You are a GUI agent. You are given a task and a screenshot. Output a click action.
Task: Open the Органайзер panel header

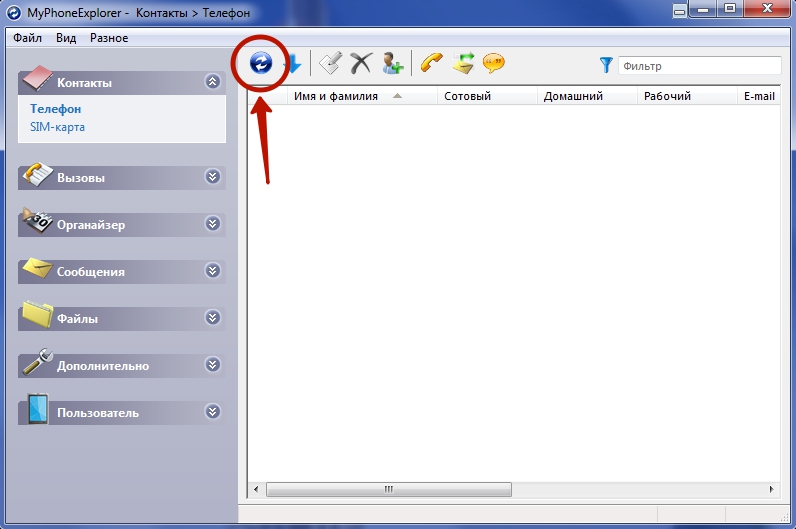click(122, 225)
